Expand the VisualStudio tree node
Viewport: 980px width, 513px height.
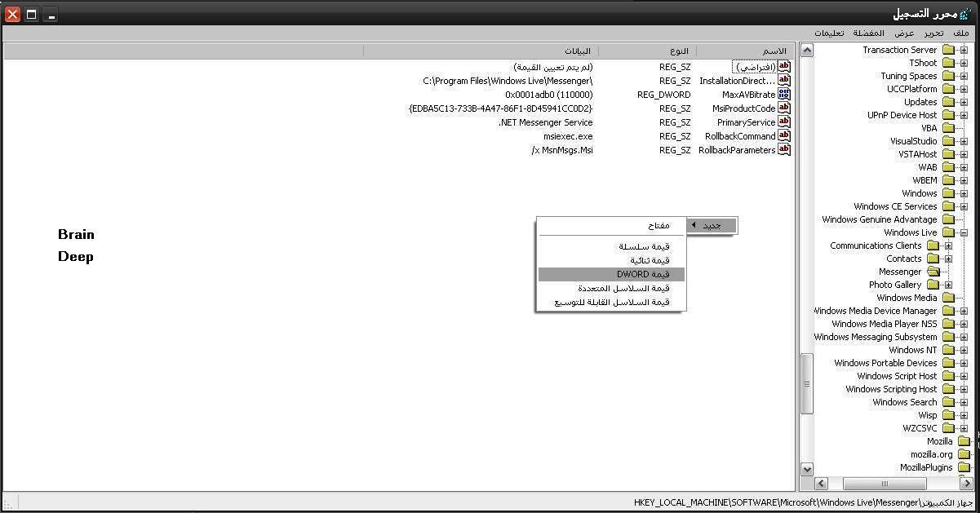click(x=964, y=141)
